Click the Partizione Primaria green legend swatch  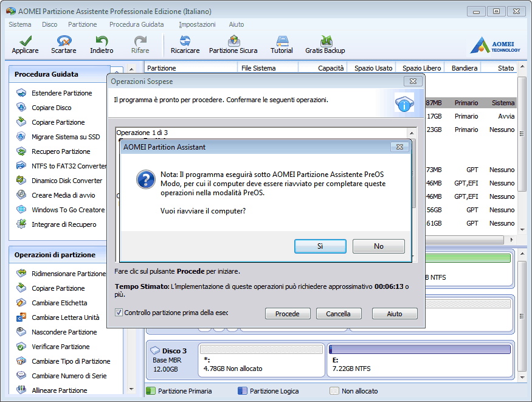pos(150,391)
